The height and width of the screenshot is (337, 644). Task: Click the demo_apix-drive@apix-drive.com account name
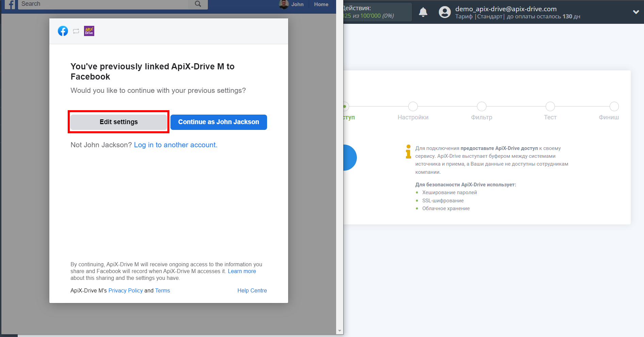pos(506,9)
